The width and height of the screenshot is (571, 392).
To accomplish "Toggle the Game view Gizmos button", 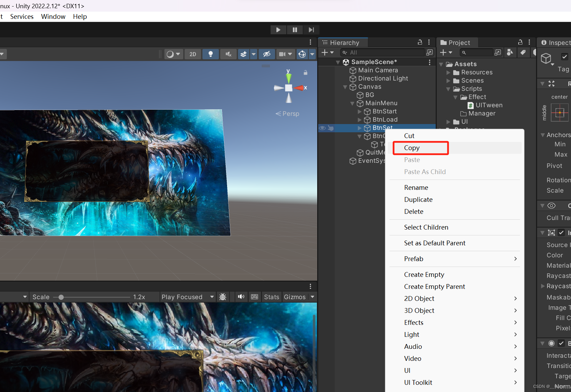I will [295, 297].
